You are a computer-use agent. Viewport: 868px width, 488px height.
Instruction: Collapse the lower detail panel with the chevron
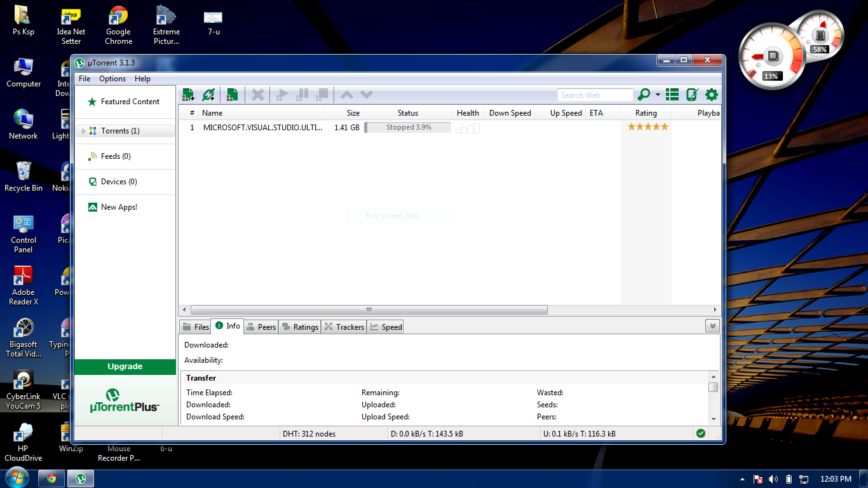pyautogui.click(x=712, y=325)
